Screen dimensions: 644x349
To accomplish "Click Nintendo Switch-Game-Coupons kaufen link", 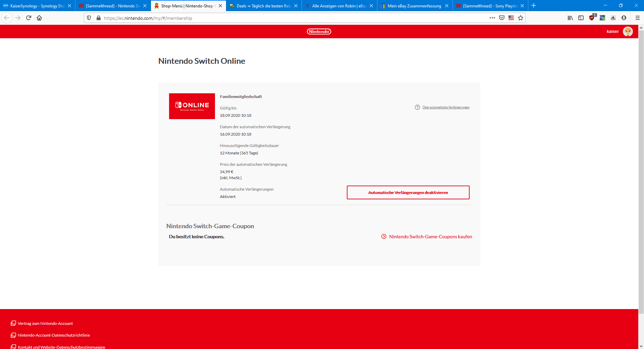I will [x=431, y=237].
